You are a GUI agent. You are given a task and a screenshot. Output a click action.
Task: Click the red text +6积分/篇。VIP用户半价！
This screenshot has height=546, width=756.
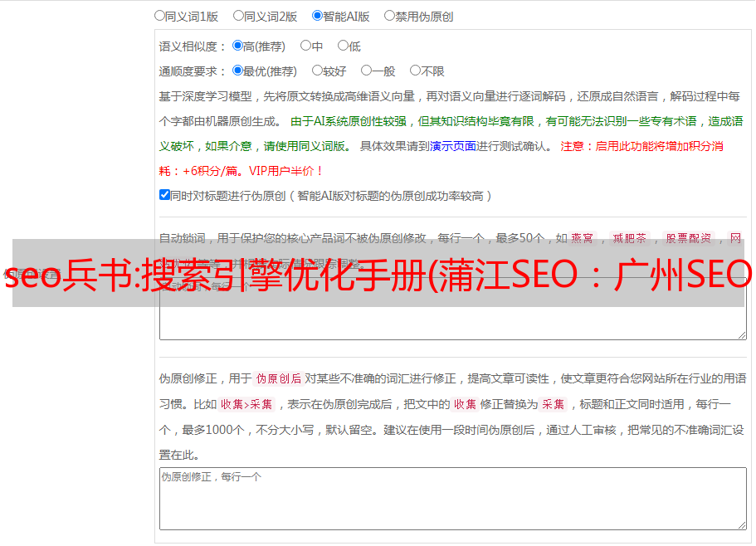point(253,171)
